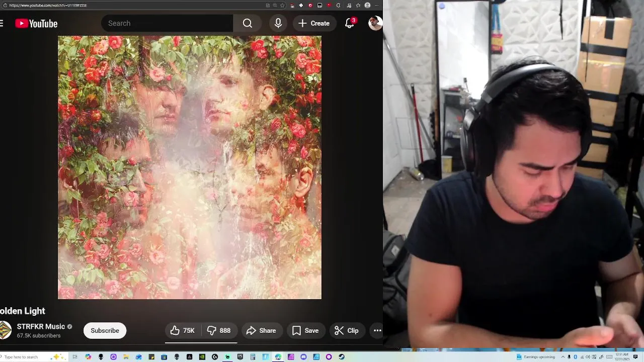The image size is (644, 362).
Task: Open the browser extensions puzzle icon
Action: pos(339,5)
